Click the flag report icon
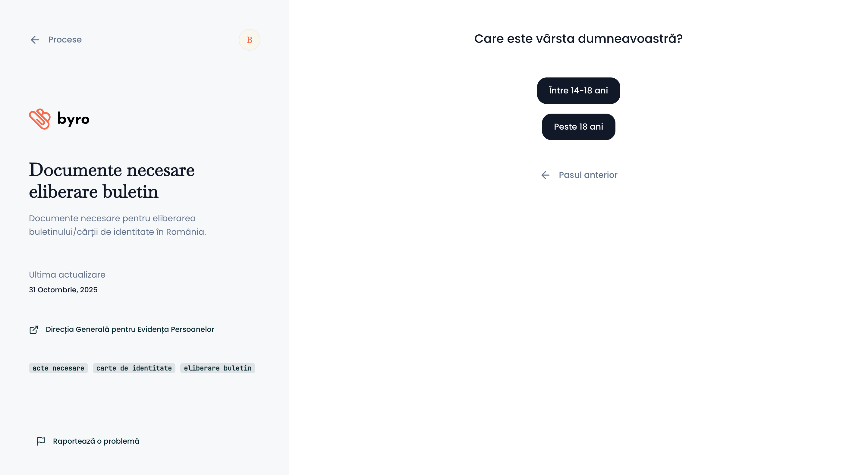Image resolution: width=868 pixels, height=475 pixels. (x=41, y=441)
